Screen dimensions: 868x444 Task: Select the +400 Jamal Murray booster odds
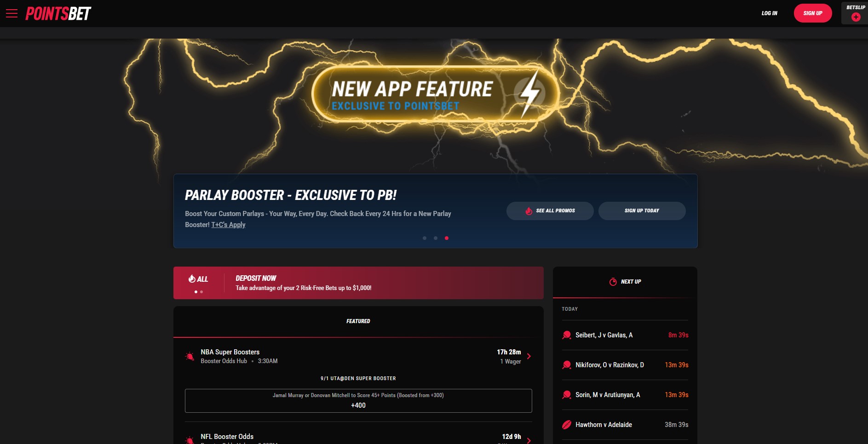point(358,401)
